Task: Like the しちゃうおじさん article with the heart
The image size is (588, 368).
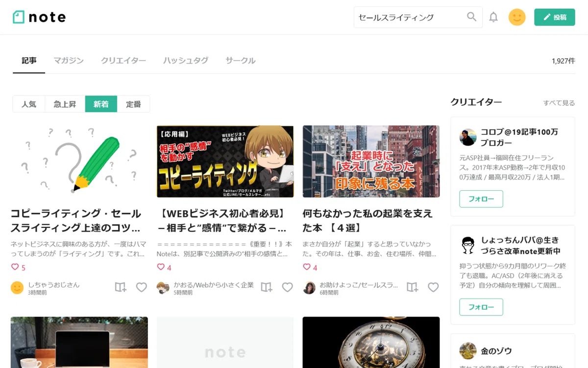Action: coord(141,287)
